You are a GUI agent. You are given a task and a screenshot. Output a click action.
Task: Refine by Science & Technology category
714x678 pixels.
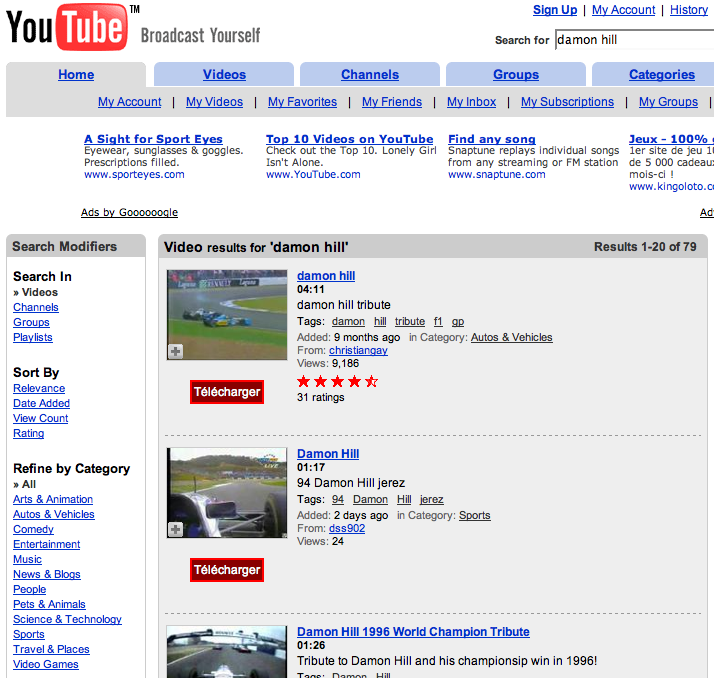click(x=67, y=620)
